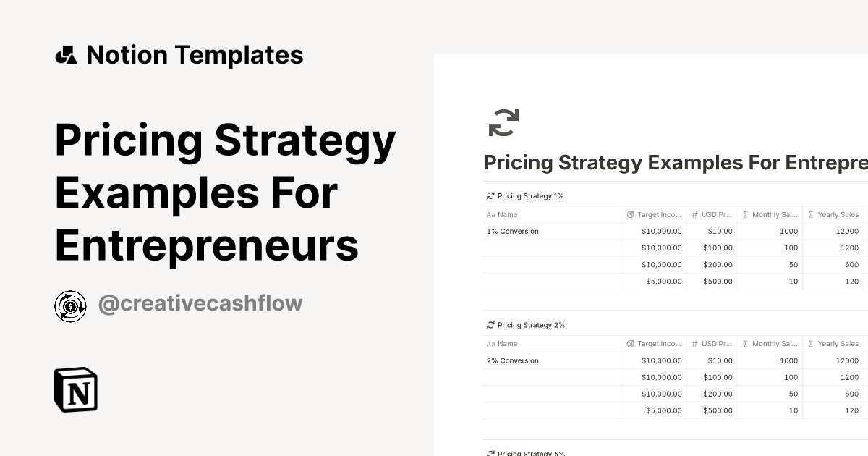Screen dimensions: 868x456
Task: Click the sync icon beside Pricing Strategy 2%
Action: point(490,325)
